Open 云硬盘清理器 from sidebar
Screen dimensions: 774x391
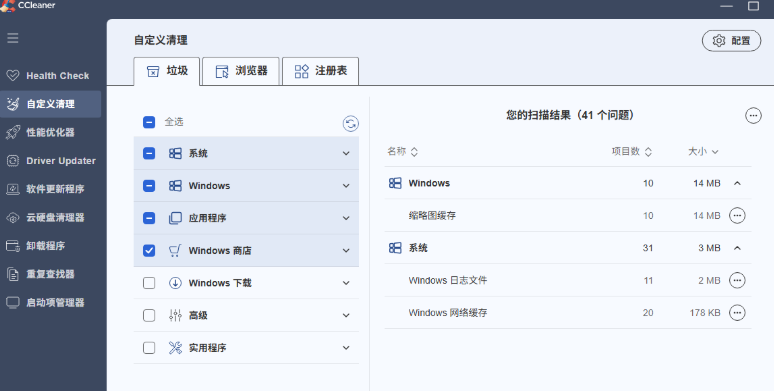(x=50, y=217)
